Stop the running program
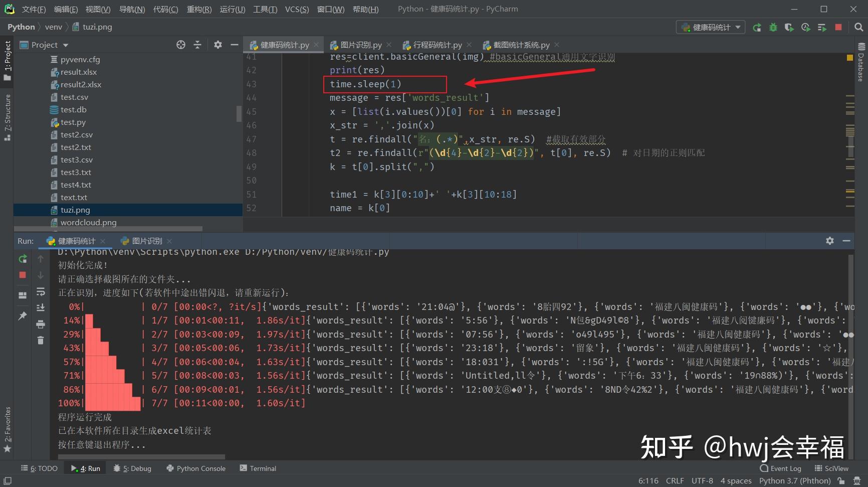 (x=838, y=27)
